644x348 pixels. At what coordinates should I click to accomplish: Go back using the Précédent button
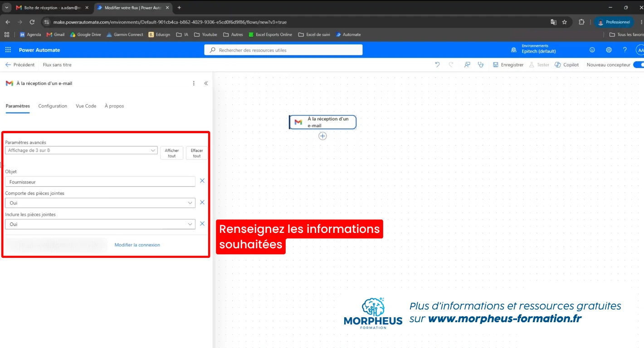coord(20,65)
